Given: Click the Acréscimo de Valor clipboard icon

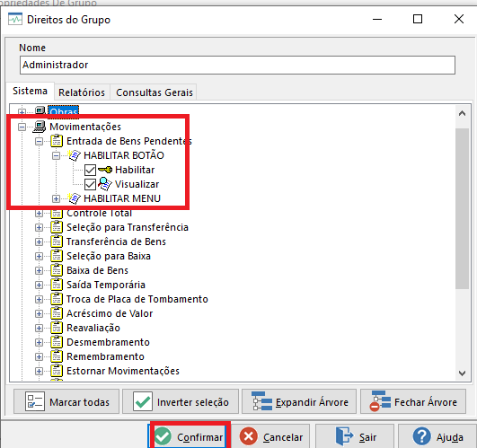Looking at the screenshot, I should [x=57, y=313].
